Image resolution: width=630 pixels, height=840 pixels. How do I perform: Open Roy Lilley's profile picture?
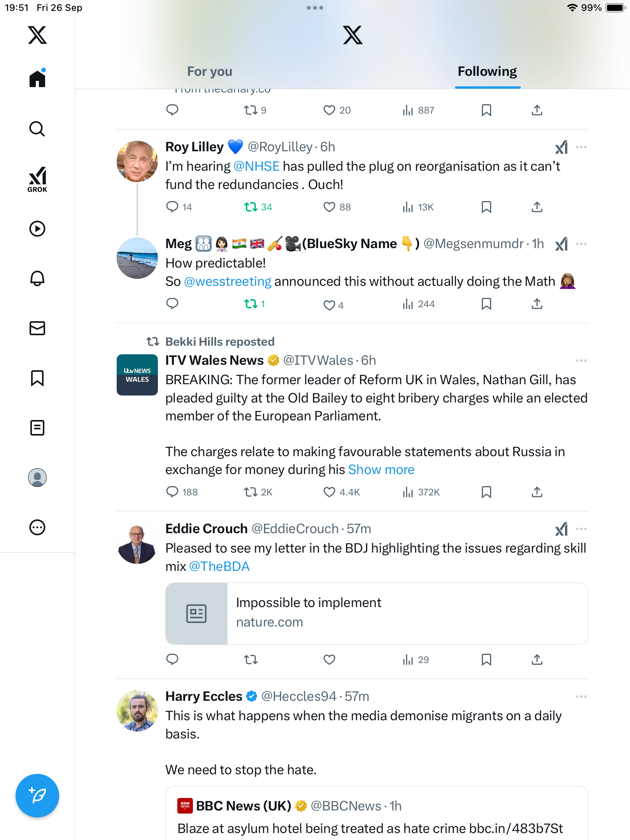click(x=137, y=161)
